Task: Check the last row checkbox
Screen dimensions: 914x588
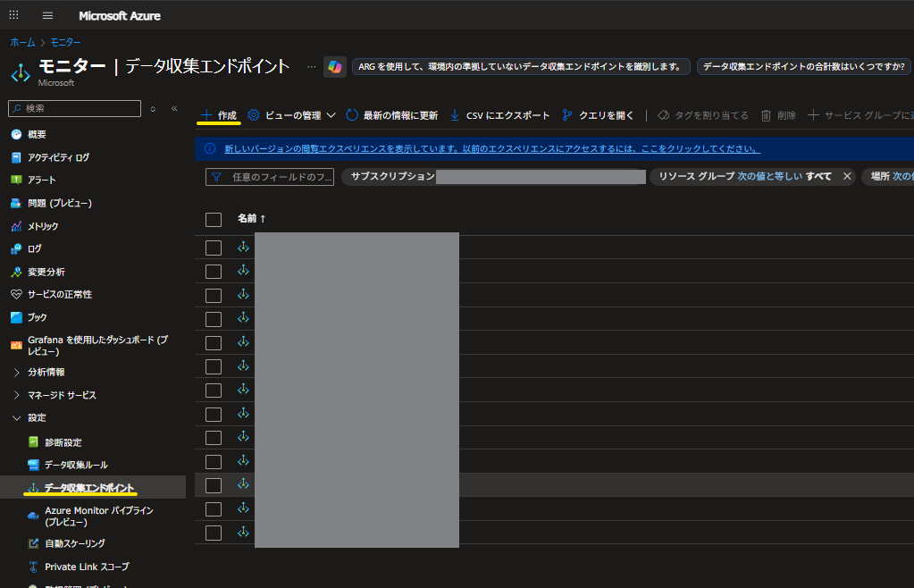Action: point(214,533)
